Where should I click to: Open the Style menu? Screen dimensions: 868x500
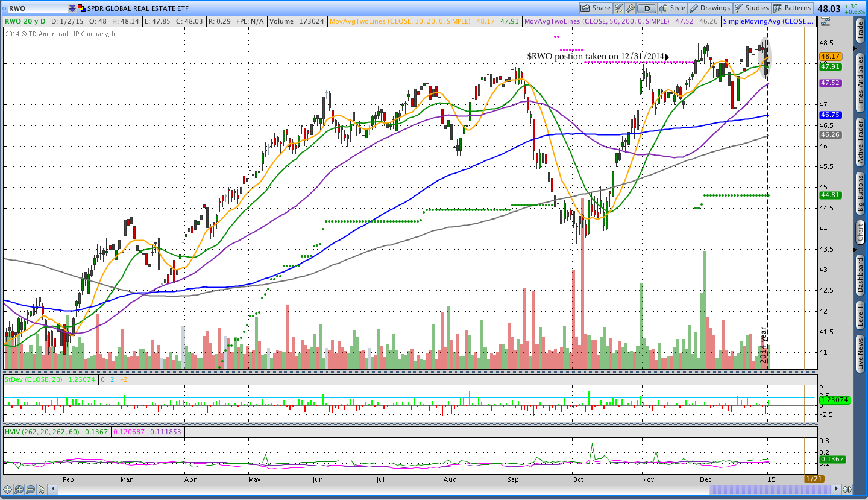coord(672,8)
